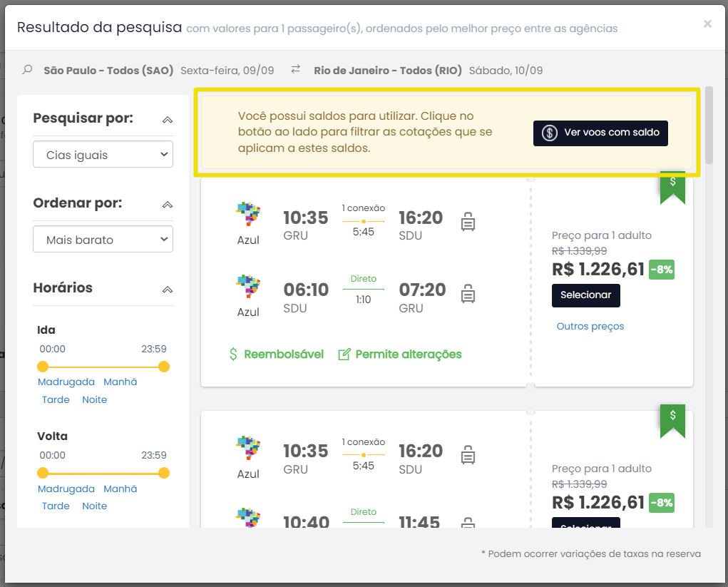
Task: Click the Direto label on 06:10 flight
Action: pos(364,279)
